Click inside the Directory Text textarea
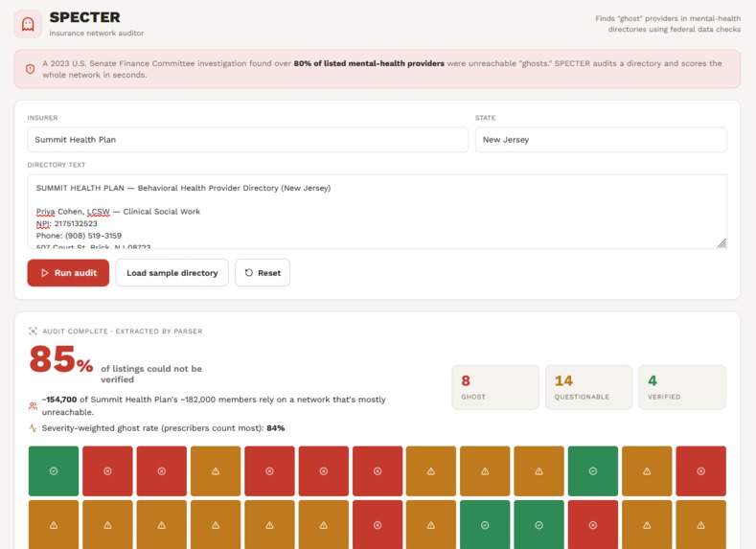756x549 pixels. tap(377, 212)
